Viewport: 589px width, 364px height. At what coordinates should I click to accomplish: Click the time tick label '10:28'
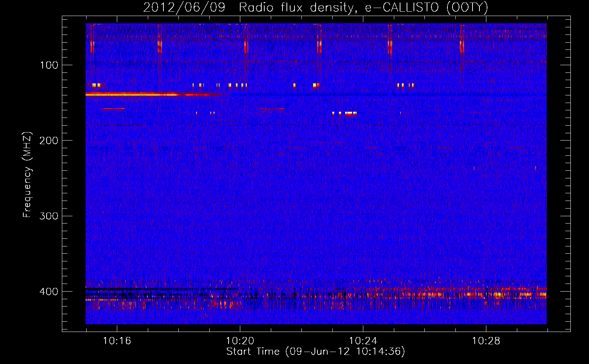(x=486, y=341)
